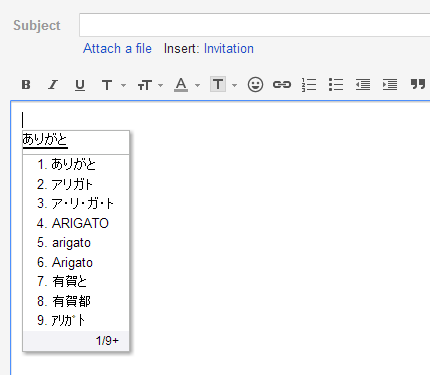Click the font T icon
Screen dimensions: 430x375
(x=107, y=85)
